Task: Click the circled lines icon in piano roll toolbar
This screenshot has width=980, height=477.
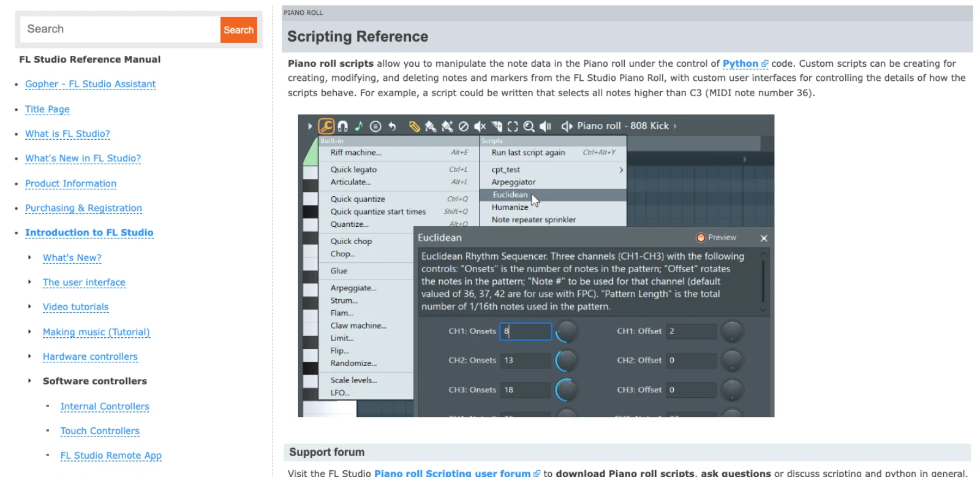Action: click(375, 126)
